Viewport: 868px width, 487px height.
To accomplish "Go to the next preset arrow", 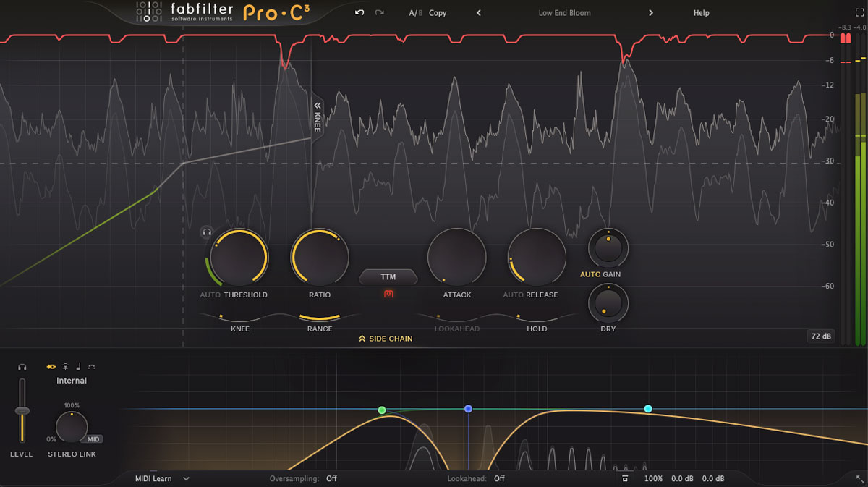I will tap(651, 13).
